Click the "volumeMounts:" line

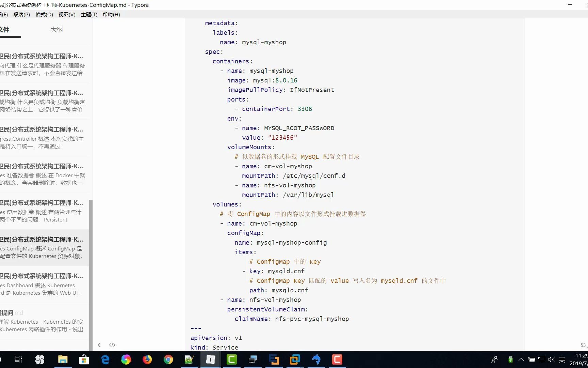click(x=251, y=147)
